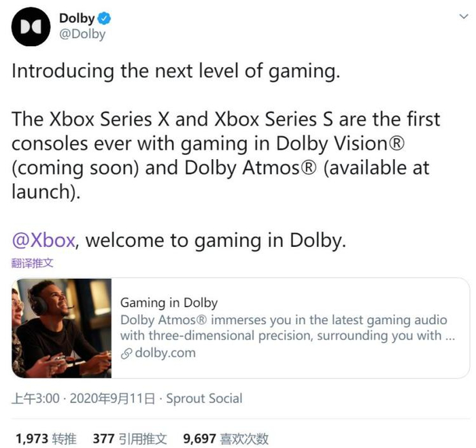Viewport: 476px width, 448px height.
Task: Click the link icon beside dolby.com
Action: [x=125, y=353]
